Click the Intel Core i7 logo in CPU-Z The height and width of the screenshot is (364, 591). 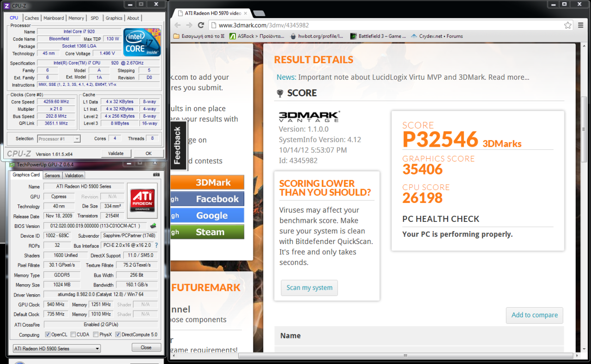coord(142,42)
